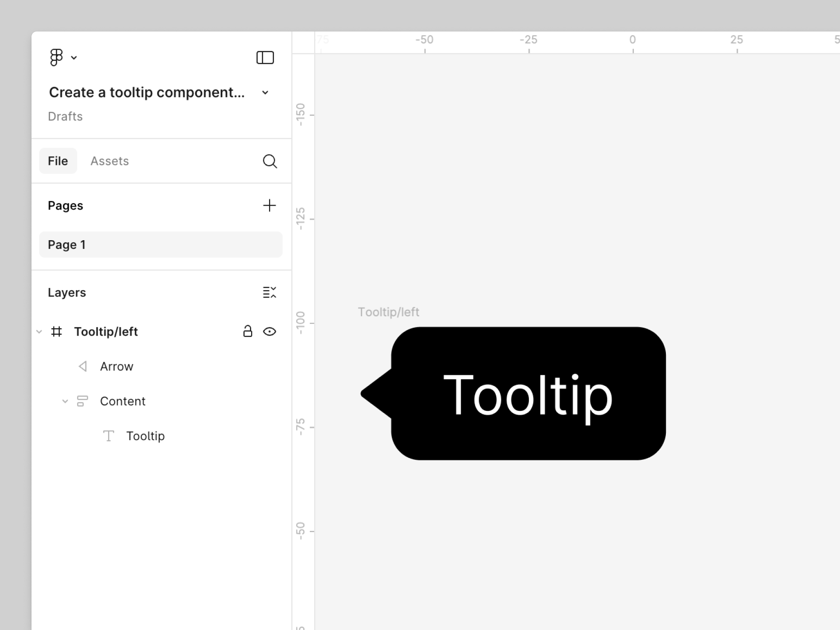
Task: Open the file name dropdown chevron
Action: tap(265, 93)
